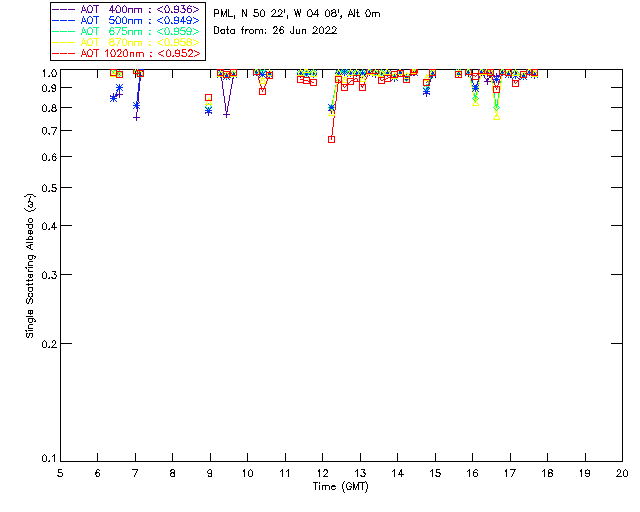Click the green dashed line sample for 675nm
Viewport: 640px width, 512px height.
point(64,31)
